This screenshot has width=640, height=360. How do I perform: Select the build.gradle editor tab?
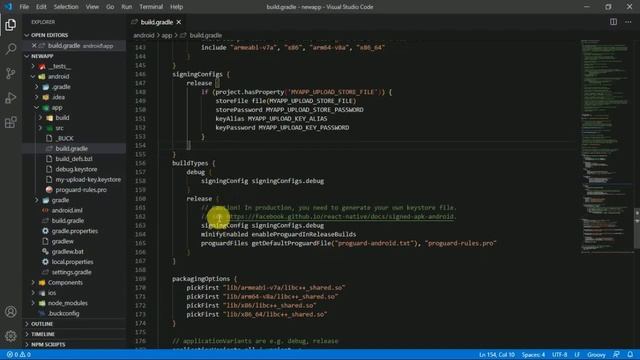[x=157, y=22]
